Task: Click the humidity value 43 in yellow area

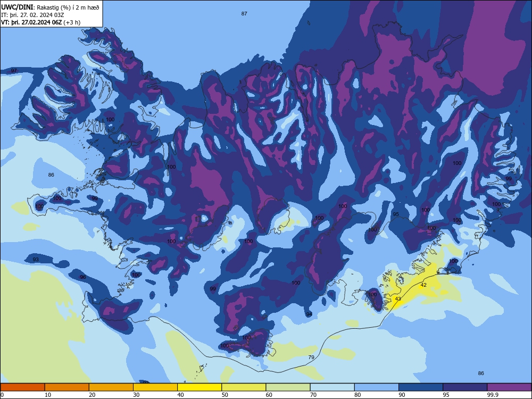Action: 398,298
